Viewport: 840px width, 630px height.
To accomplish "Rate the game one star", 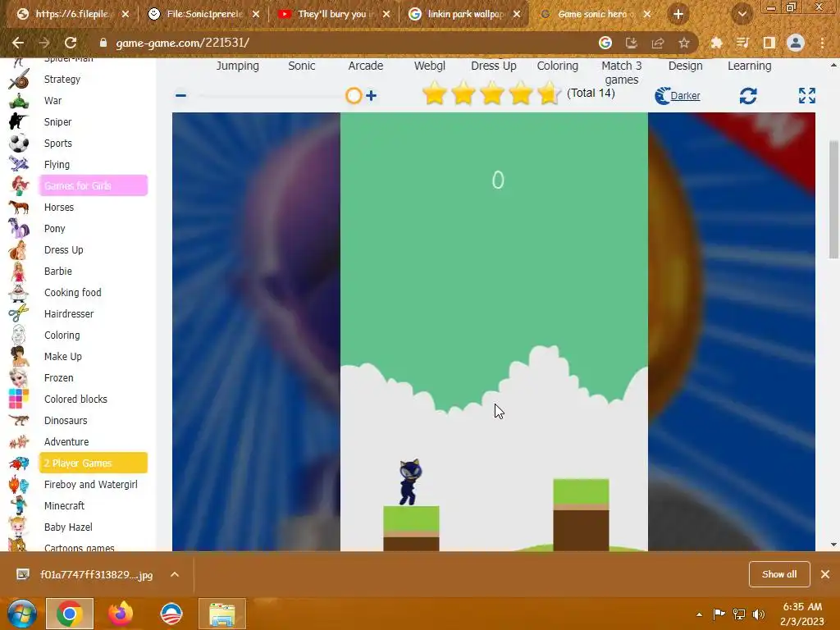I will click(435, 94).
